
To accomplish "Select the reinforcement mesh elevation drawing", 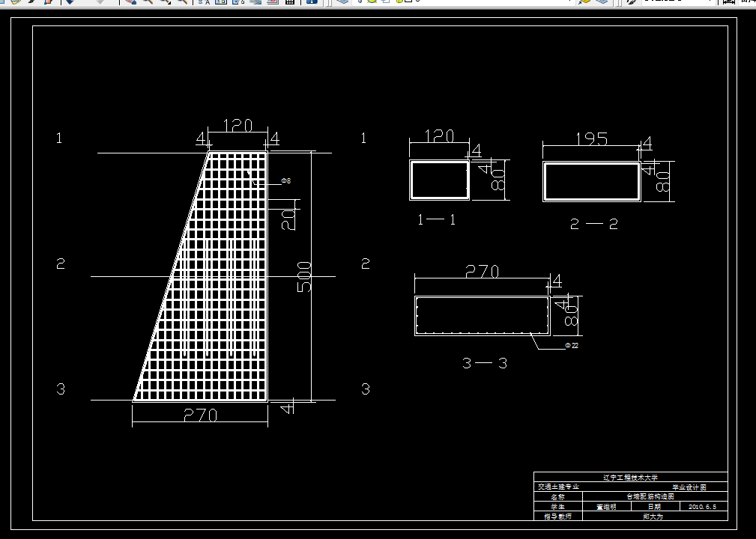I will pos(200,276).
